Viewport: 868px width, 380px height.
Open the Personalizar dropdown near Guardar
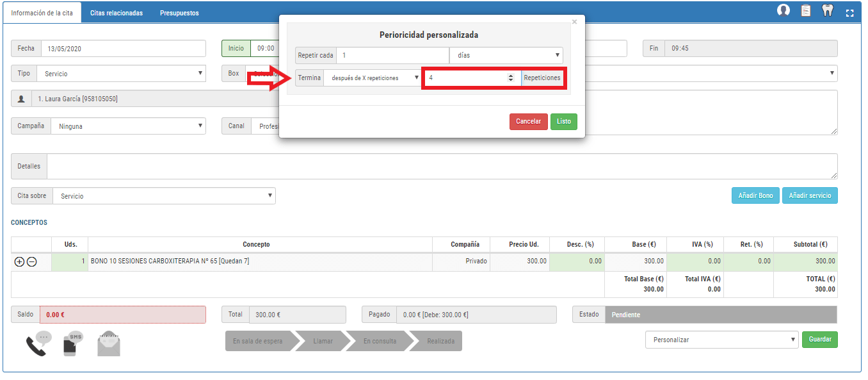click(721, 340)
